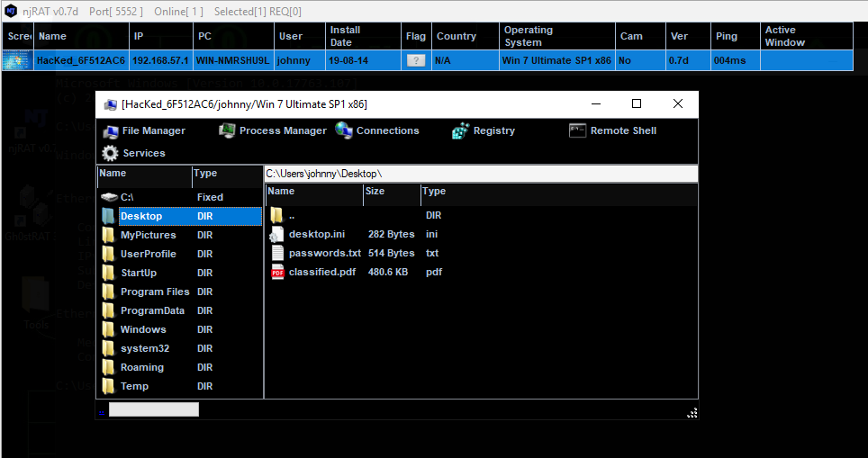Select the ProgramData folder icon
The height and width of the screenshot is (458, 868).
point(108,310)
